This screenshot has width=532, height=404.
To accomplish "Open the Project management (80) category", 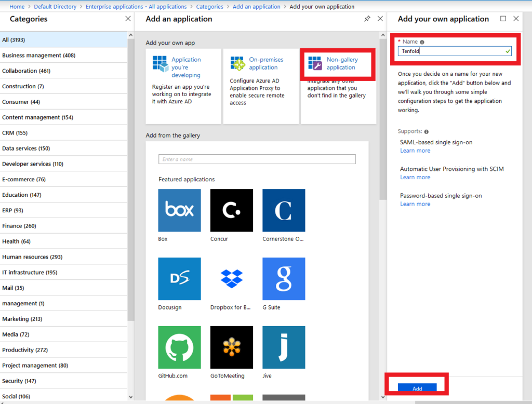I will click(63, 366).
